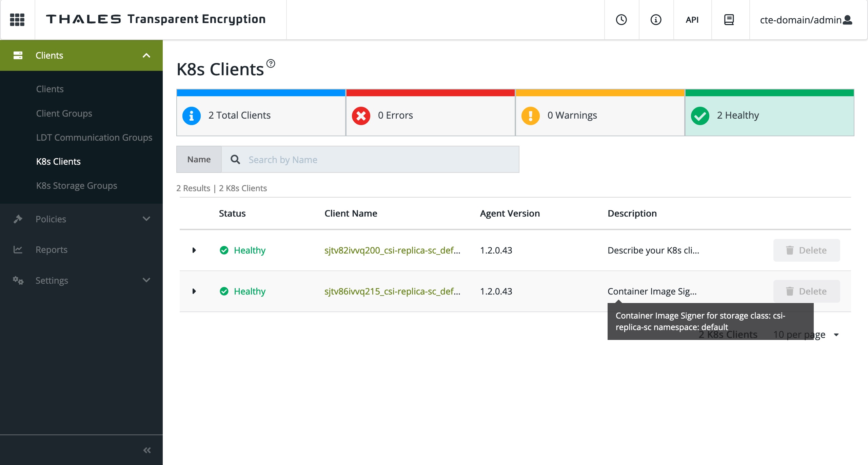
Task: Click the search magnifier icon
Action: [x=235, y=160]
